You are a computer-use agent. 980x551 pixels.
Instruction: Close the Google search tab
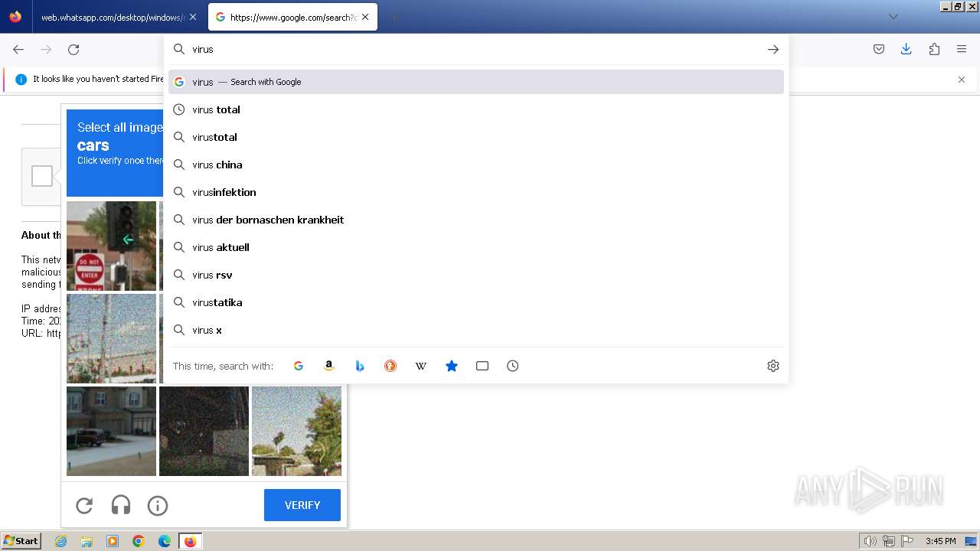(365, 17)
